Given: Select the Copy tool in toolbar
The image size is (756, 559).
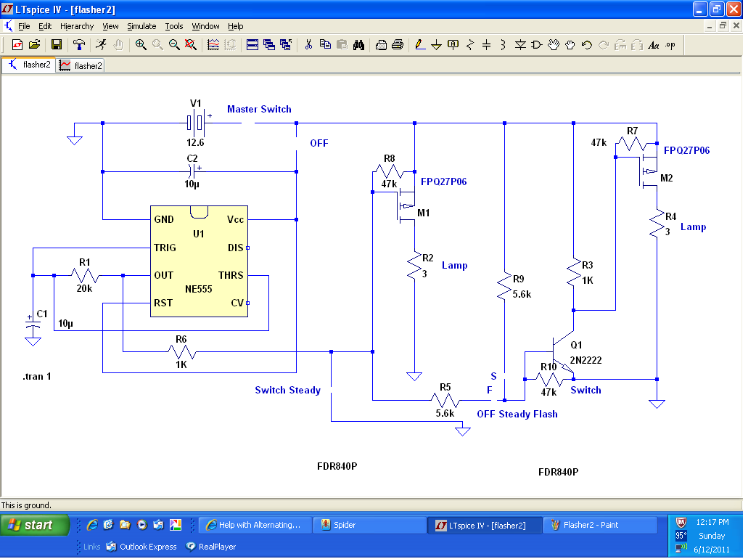Looking at the screenshot, I should [326, 45].
